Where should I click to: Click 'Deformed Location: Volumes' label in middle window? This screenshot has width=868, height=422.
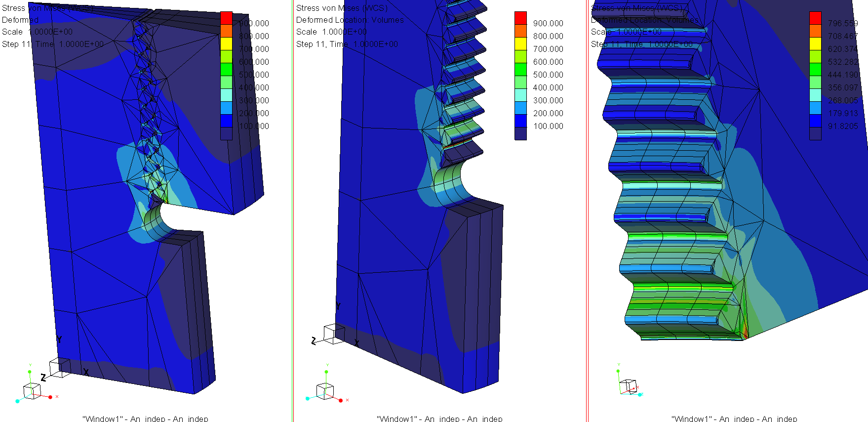[x=350, y=20]
